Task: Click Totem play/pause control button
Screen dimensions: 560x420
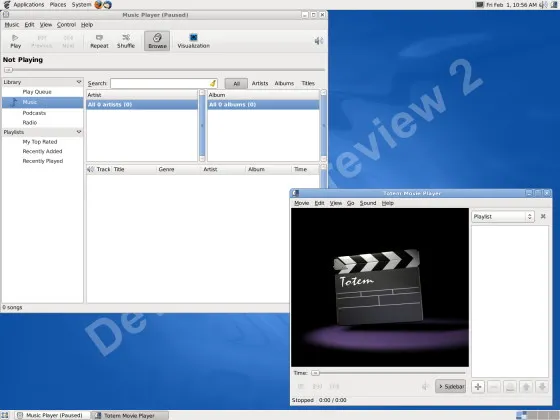Action: 301,386
